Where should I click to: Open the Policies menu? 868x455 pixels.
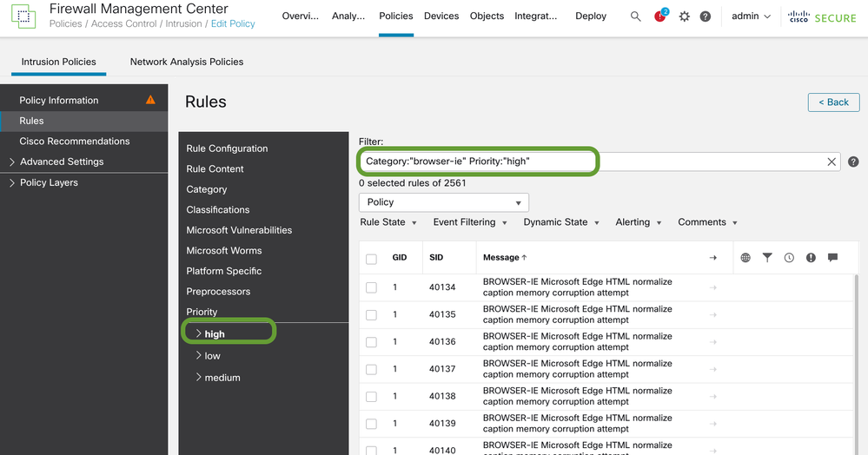coord(396,16)
